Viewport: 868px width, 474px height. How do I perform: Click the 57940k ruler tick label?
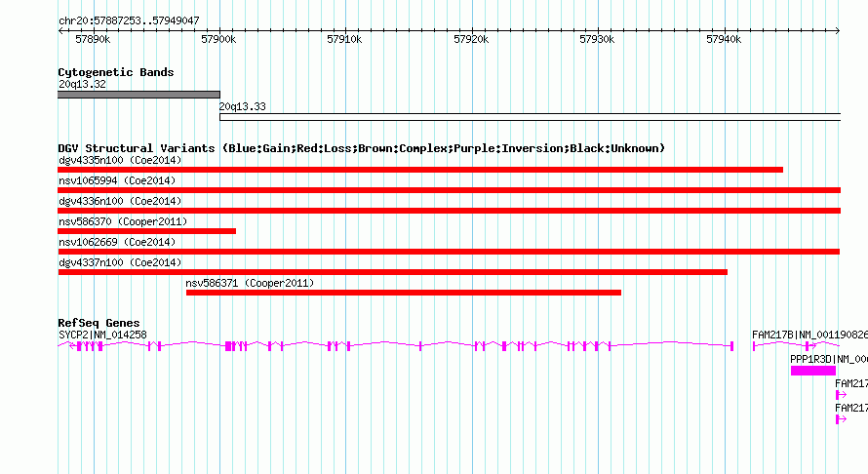click(x=724, y=39)
